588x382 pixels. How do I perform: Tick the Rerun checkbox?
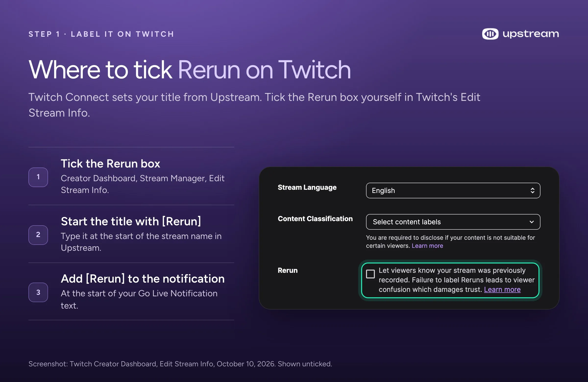[x=370, y=274]
